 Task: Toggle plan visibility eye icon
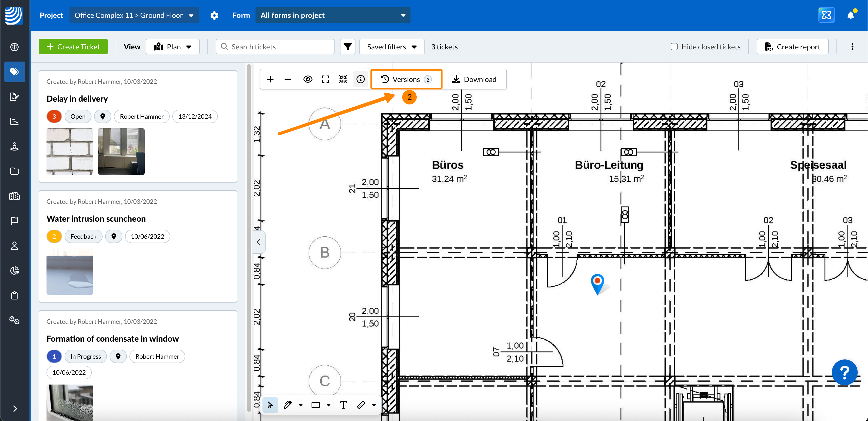[x=308, y=79]
